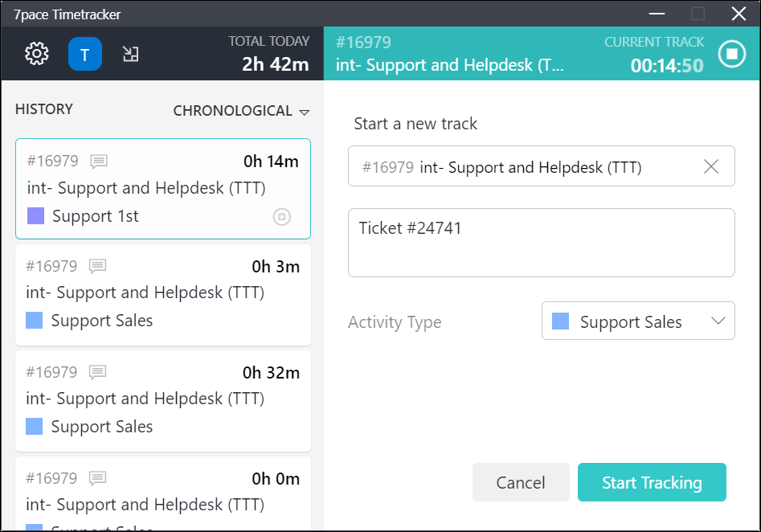Select the 0h 32m history entry title
The height and width of the screenshot is (532, 761).
pos(145,399)
